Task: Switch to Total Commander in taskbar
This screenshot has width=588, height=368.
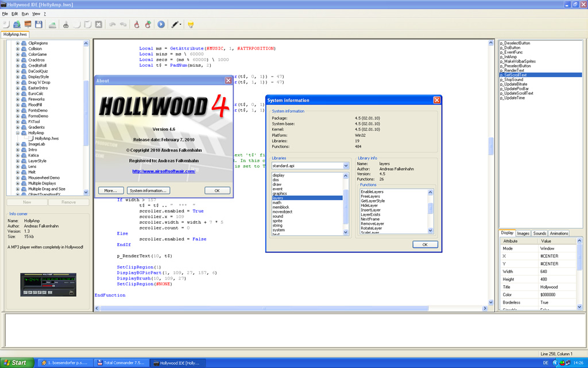Action: click(121, 363)
